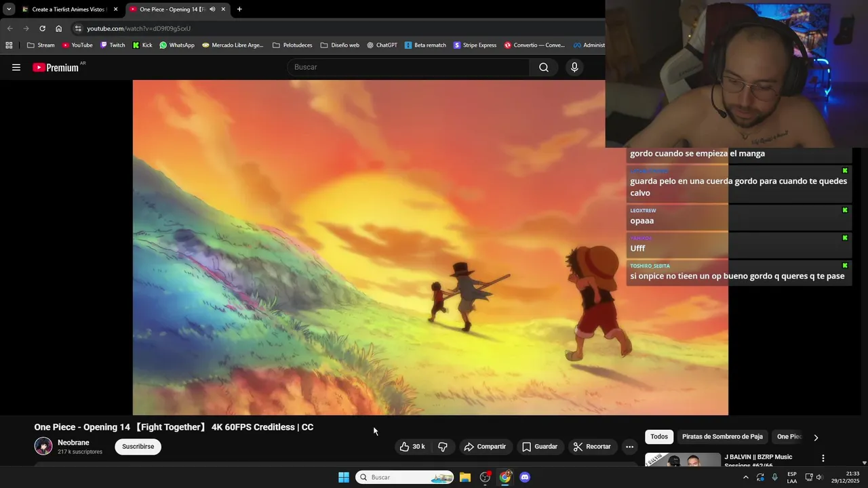The image size is (868, 488).
Task: Open the J BALVIN BZRP Music Sessions title
Action: pyautogui.click(x=758, y=460)
